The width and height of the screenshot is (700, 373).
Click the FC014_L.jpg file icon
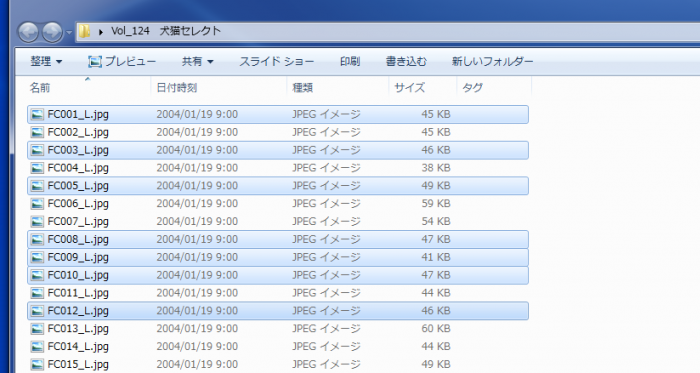37,347
